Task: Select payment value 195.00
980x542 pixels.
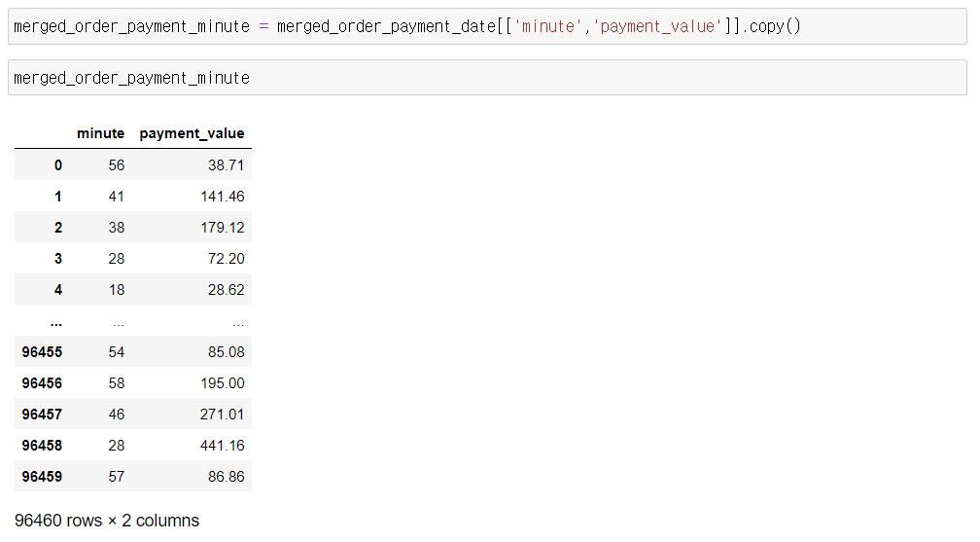Action: 223,383
